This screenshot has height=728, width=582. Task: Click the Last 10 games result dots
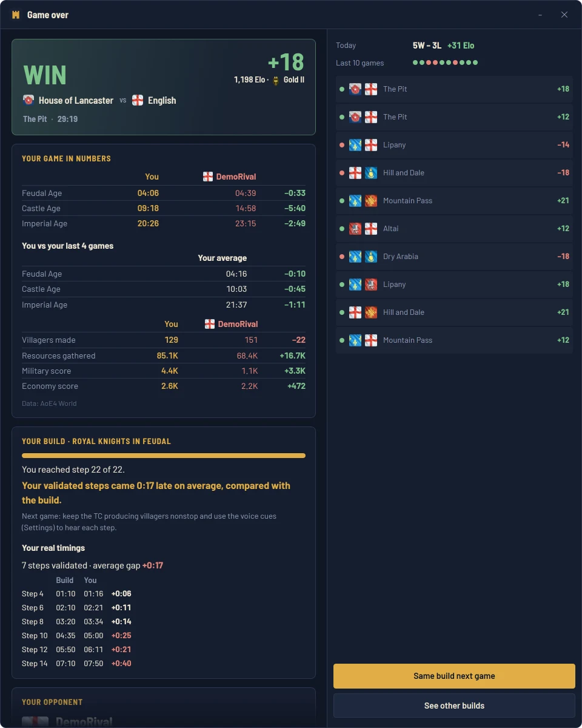click(446, 62)
